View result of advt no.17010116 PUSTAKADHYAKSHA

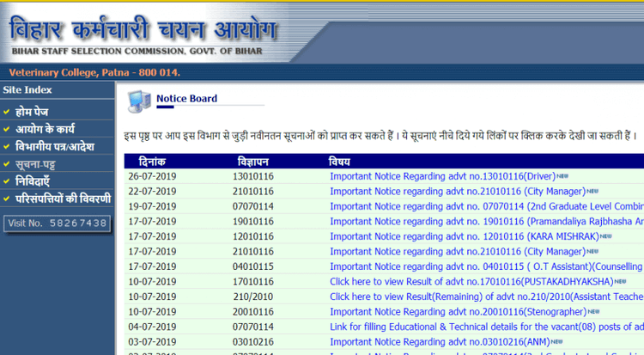point(471,281)
